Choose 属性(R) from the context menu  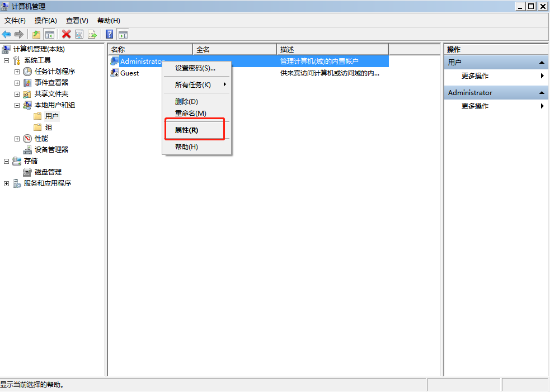pyautogui.click(x=186, y=130)
